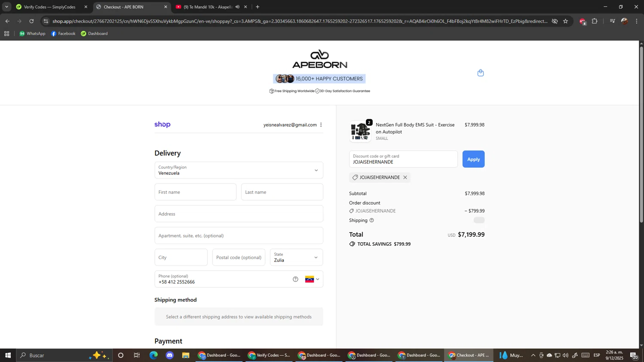Open the Extensions puzzle icon
The height and width of the screenshot is (362, 644).
point(595,21)
